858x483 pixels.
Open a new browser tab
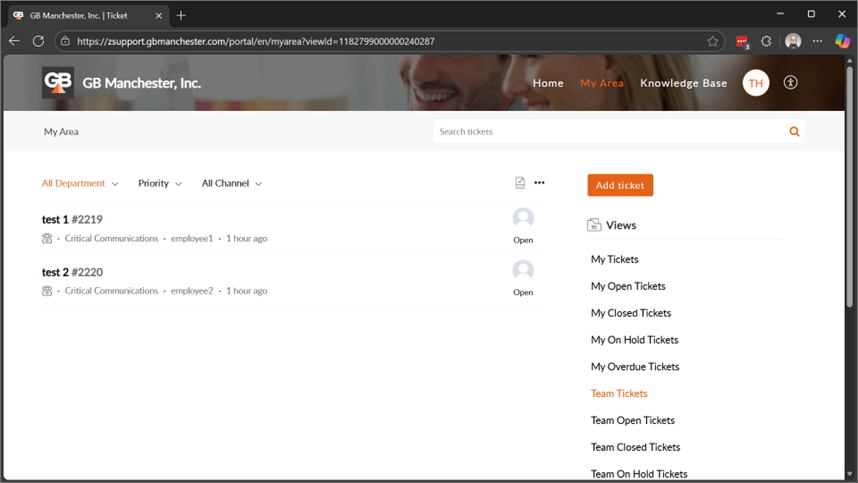click(x=181, y=15)
